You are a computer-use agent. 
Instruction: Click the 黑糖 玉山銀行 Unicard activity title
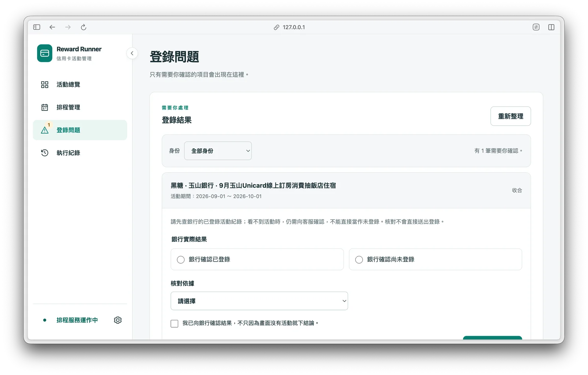[253, 185]
